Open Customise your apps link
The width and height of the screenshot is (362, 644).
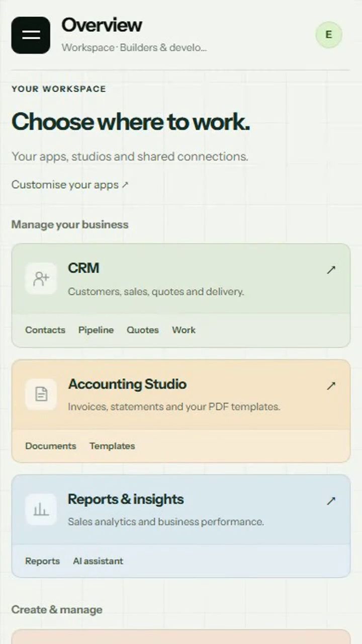70,185
